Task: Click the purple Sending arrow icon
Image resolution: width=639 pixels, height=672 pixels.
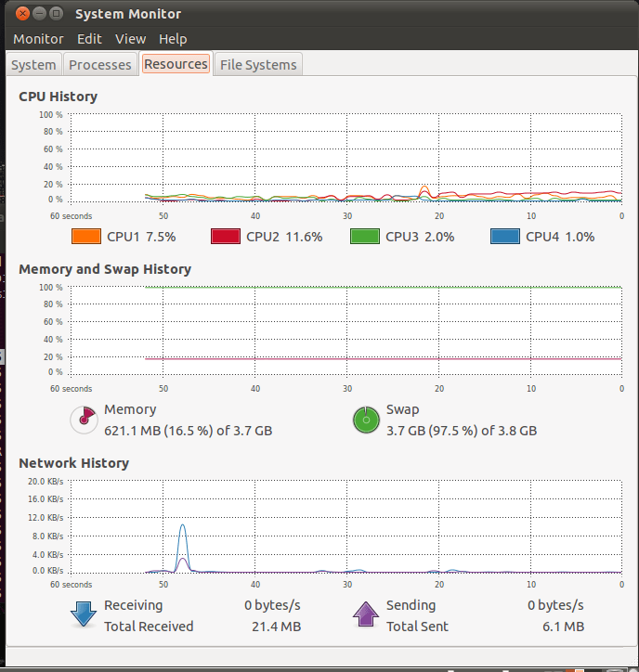Action: click(x=365, y=614)
